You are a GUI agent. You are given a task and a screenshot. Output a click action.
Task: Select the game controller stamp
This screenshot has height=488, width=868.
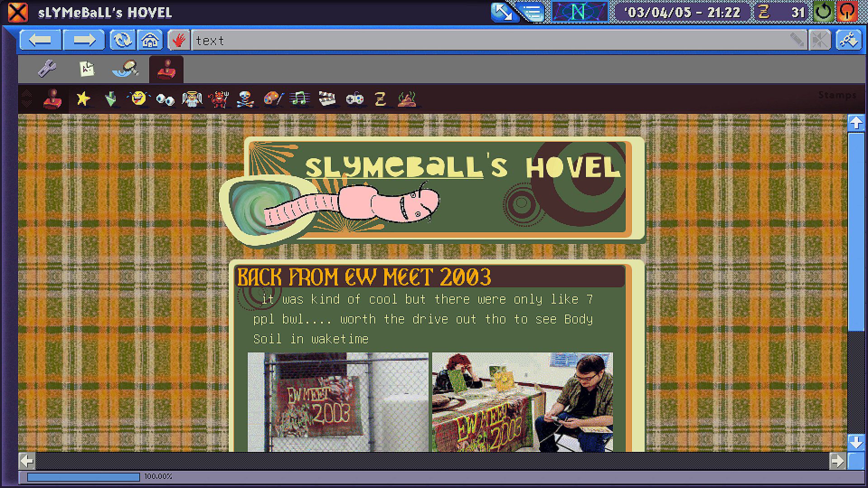pos(355,99)
